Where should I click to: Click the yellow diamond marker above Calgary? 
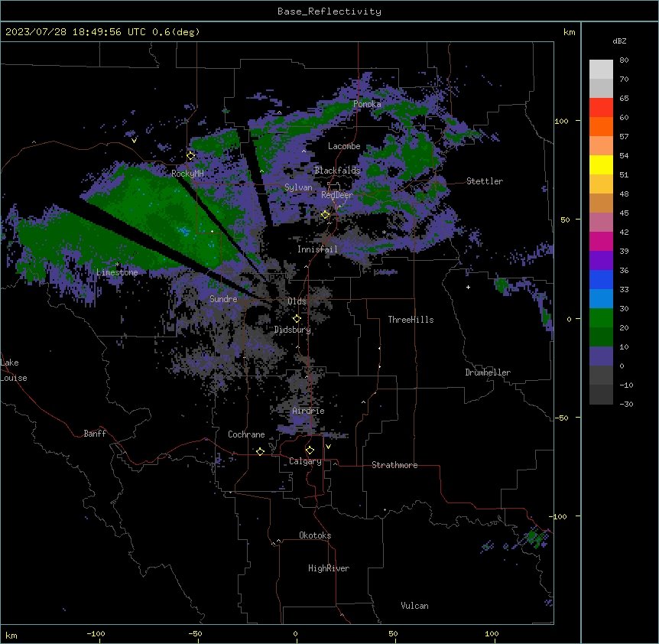310,450
